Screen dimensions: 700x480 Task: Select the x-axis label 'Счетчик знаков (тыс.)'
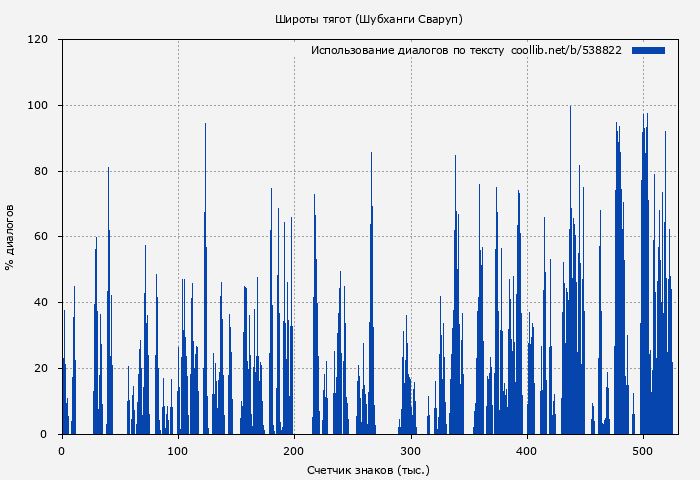point(368,469)
